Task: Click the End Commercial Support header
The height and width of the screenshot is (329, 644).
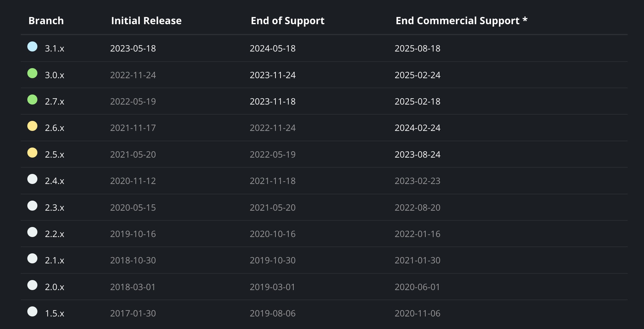Action: [x=461, y=21]
